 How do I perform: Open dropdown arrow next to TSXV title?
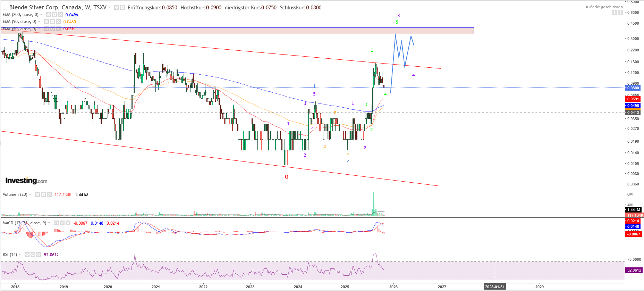tap(109, 7)
